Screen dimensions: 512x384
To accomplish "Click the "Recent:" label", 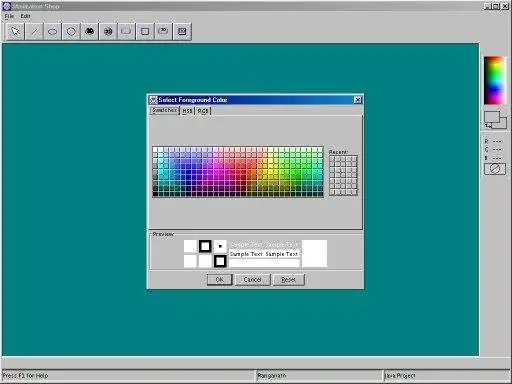I will pos(338,152).
